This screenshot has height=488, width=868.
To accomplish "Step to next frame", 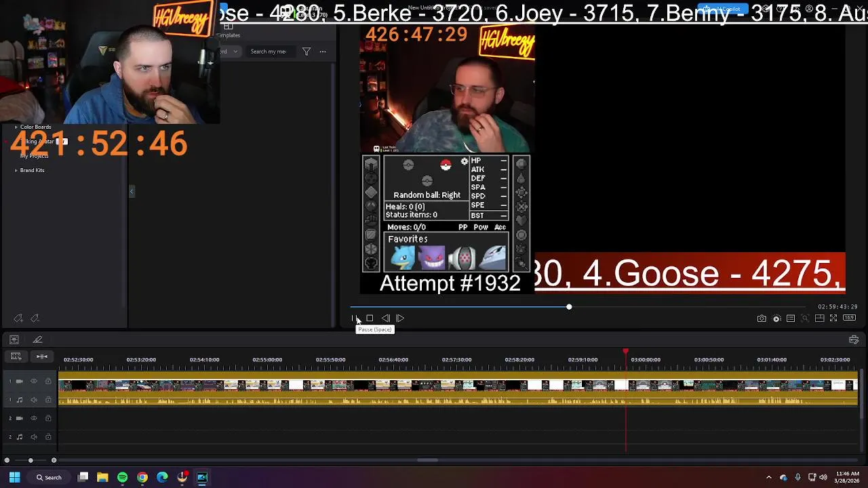I will tap(400, 318).
